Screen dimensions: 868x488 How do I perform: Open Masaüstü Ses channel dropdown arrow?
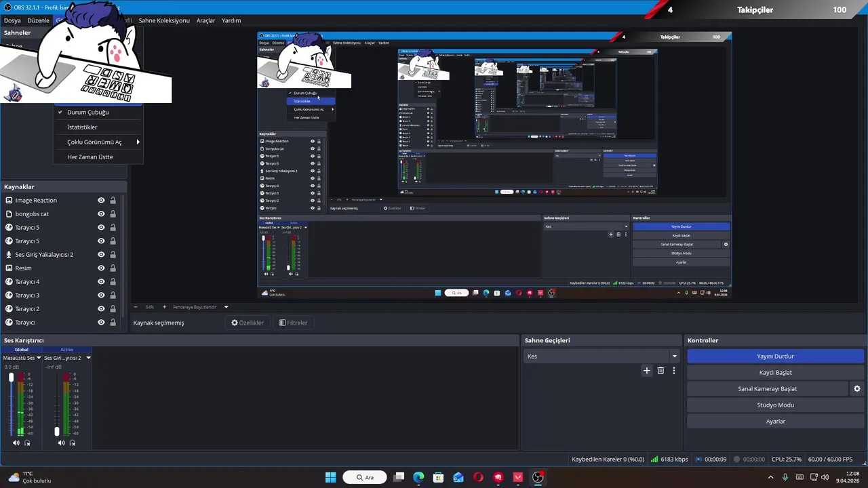click(x=39, y=358)
